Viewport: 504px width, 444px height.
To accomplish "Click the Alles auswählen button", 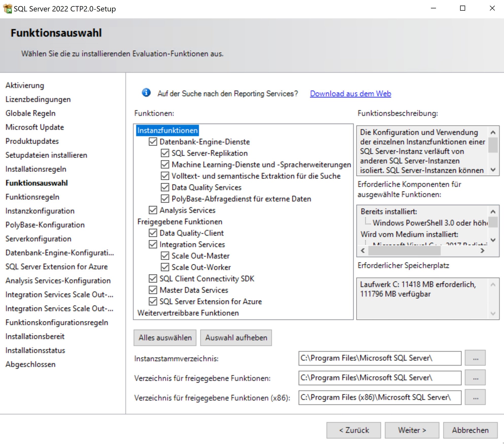I will 165,338.
